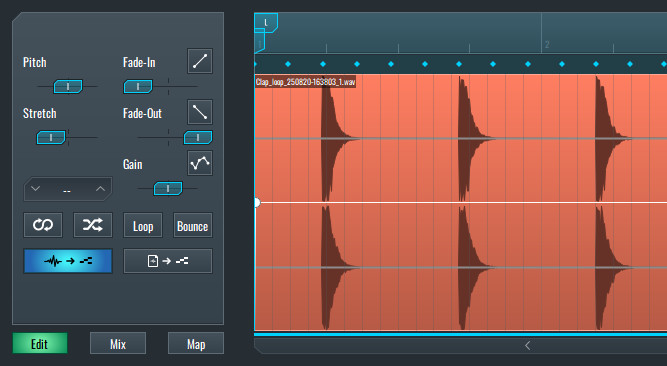Click the file-to-pattern conversion button
Viewport: 667px width, 366px height.
coord(168,261)
